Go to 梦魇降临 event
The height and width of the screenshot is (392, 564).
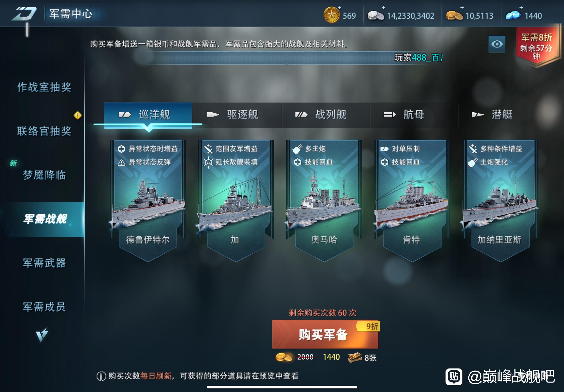tap(44, 175)
